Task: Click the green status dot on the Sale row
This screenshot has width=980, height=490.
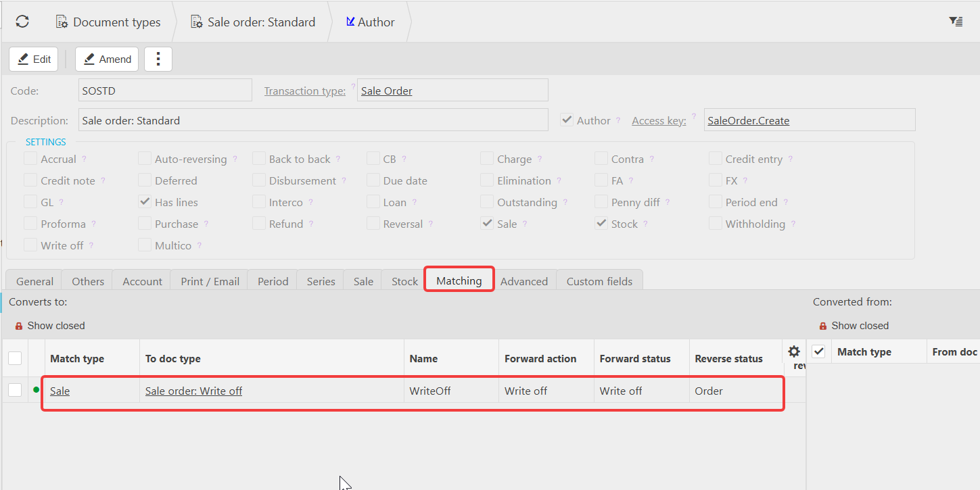Action: pos(36,389)
